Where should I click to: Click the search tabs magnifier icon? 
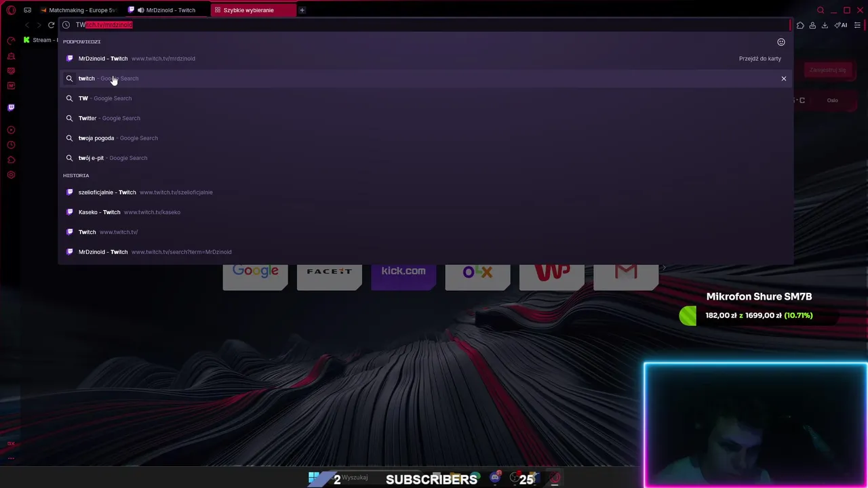821,10
